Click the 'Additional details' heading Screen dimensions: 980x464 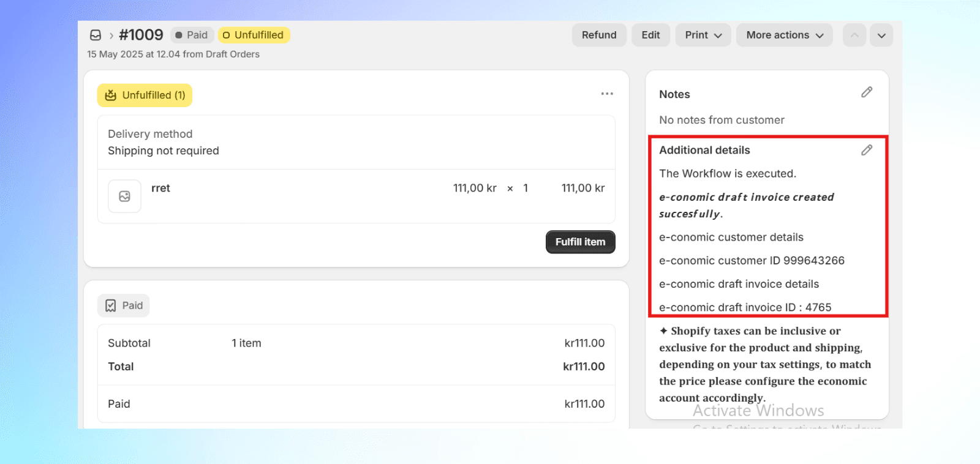point(704,150)
